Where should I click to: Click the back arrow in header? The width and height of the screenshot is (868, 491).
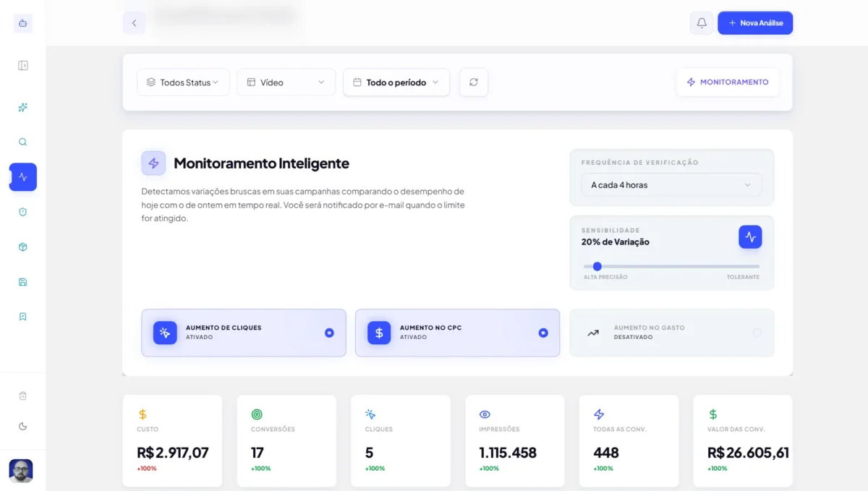(134, 23)
